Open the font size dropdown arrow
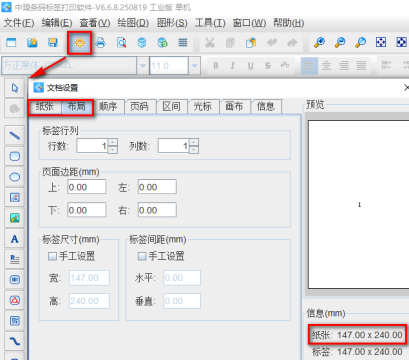The width and height of the screenshot is (409, 361). [194, 66]
